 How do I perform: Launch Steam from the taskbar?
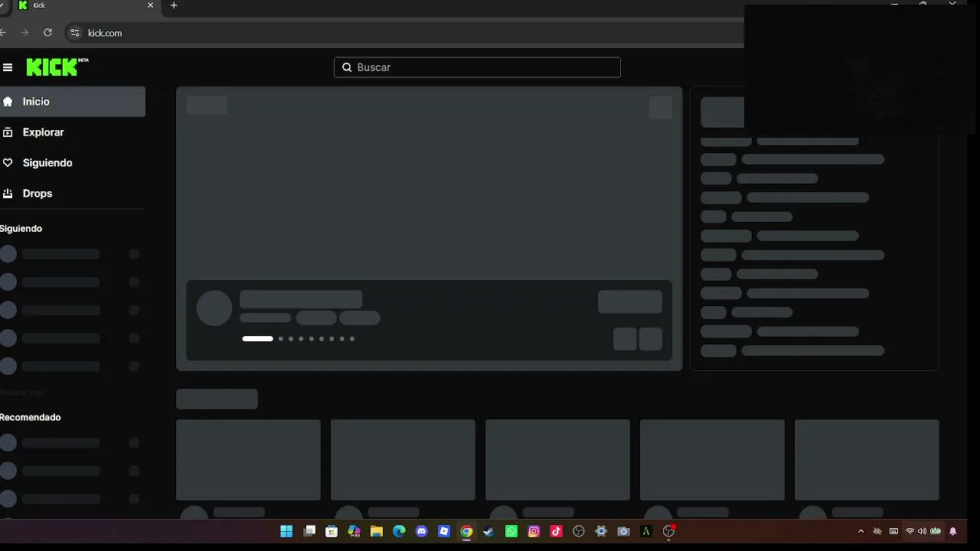(x=488, y=531)
